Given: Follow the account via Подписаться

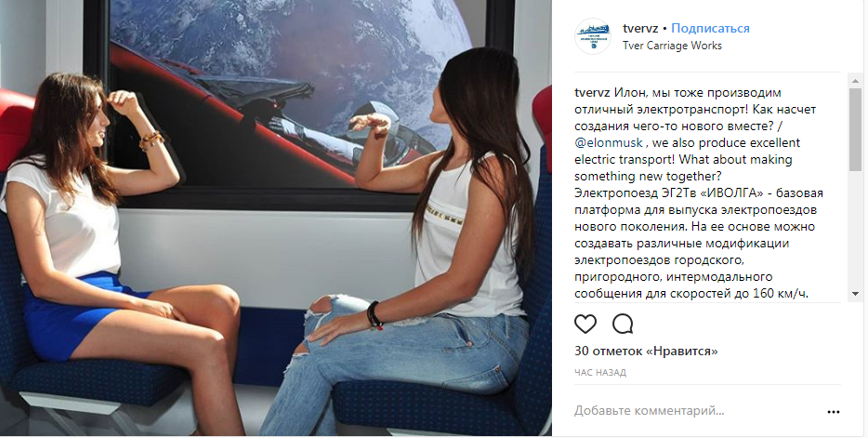Looking at the screenshot, I should [x=710, y=28].
